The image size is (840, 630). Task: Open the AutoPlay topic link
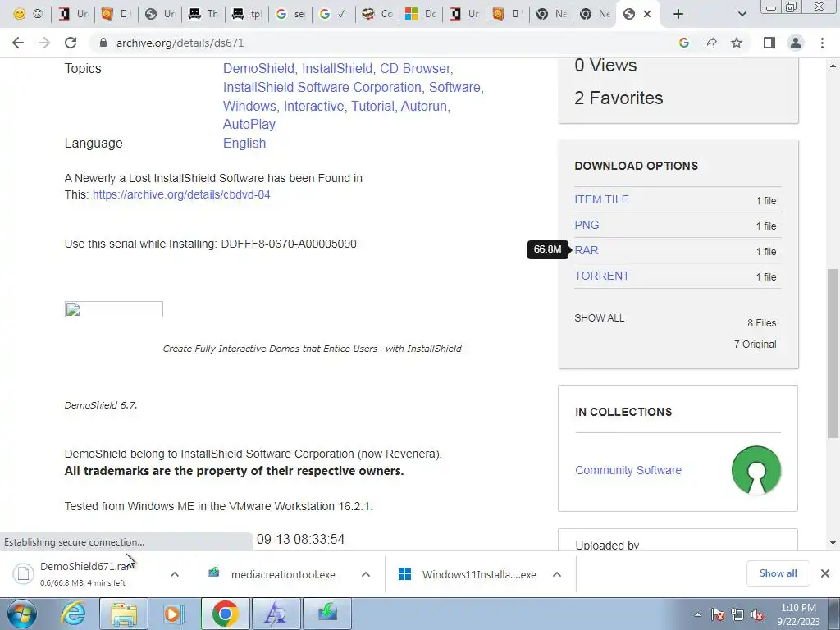click(249, 125)
